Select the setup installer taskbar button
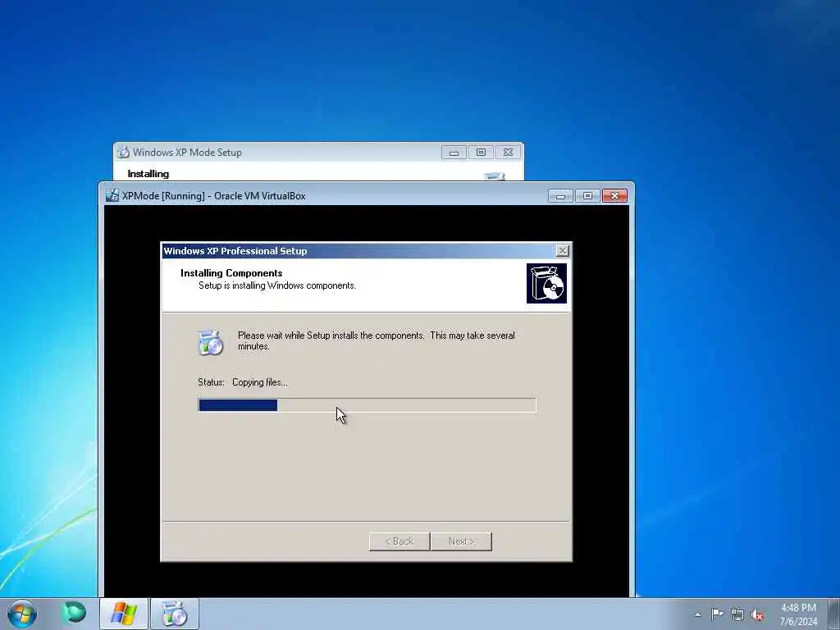This screenshot has width=840, height=630. click(x=174, y=614)
